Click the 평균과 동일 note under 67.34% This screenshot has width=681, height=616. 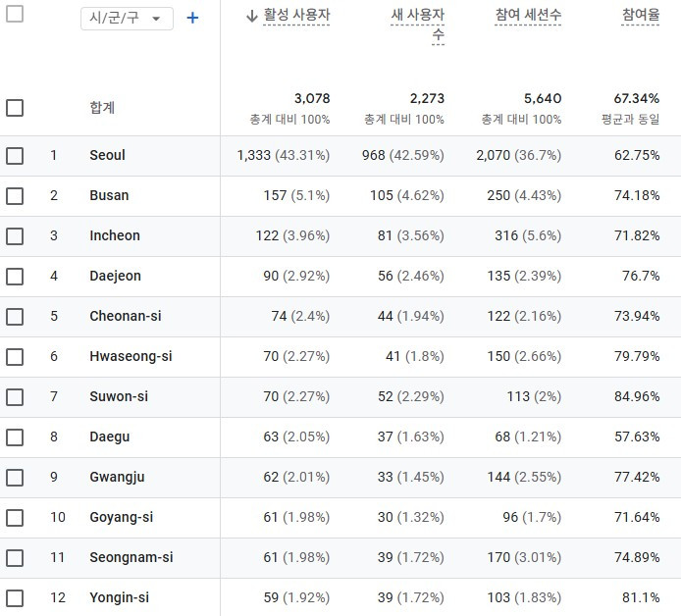(630, 119)
